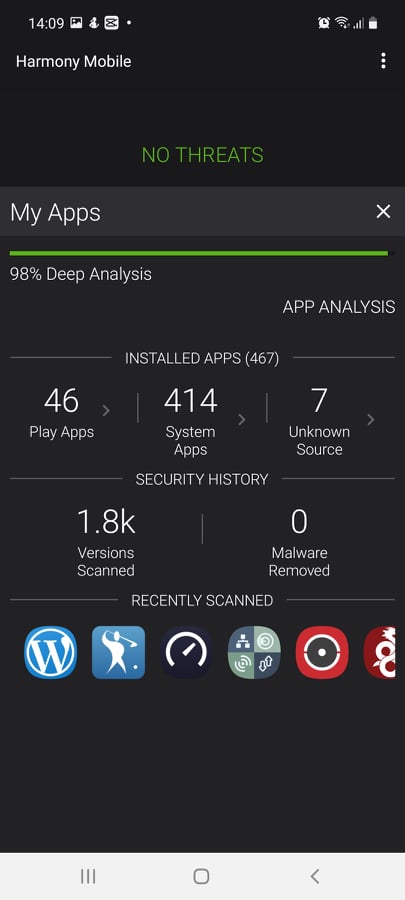This screenshot has height=900, width=405.
Task: Expand the Unknown Source list chevron
Action: point(371,420)
